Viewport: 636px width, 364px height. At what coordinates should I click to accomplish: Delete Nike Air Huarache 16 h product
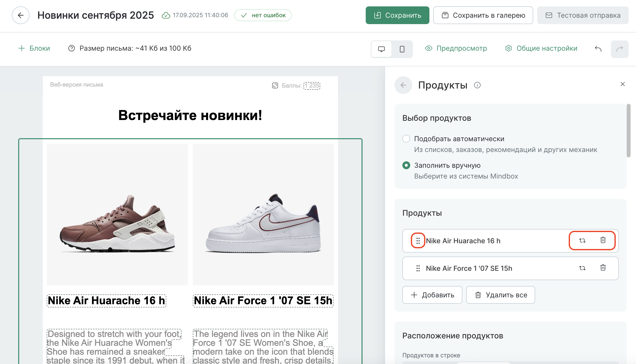tap(603, 240)
